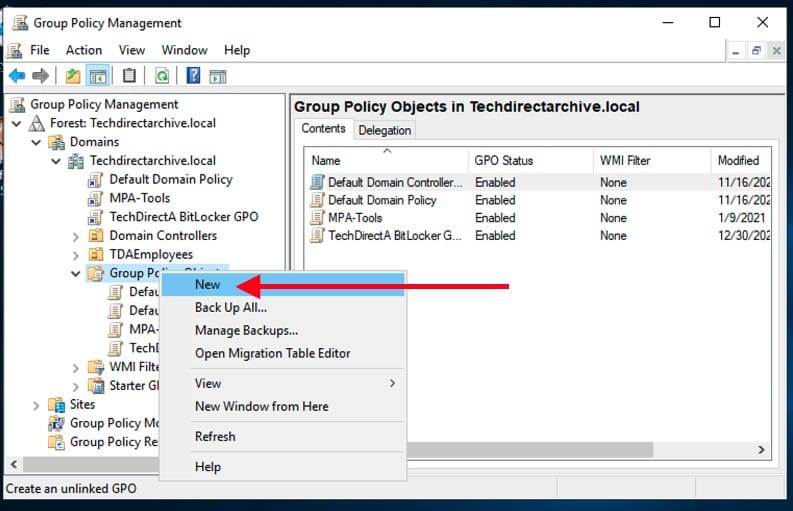Select MPA-Tools GPO icon in results list
The image size is (793, 511).
pos(317,218)
